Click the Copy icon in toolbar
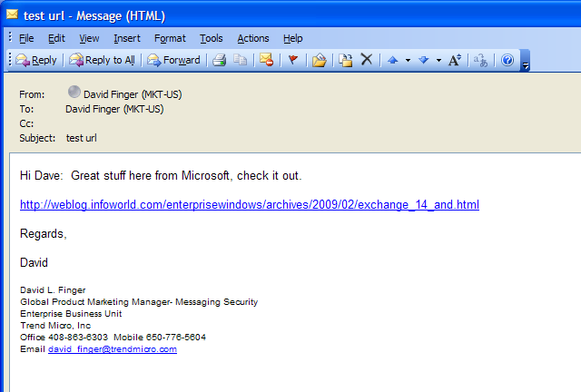Screen dimensions: 581x392 coord(240,60)
